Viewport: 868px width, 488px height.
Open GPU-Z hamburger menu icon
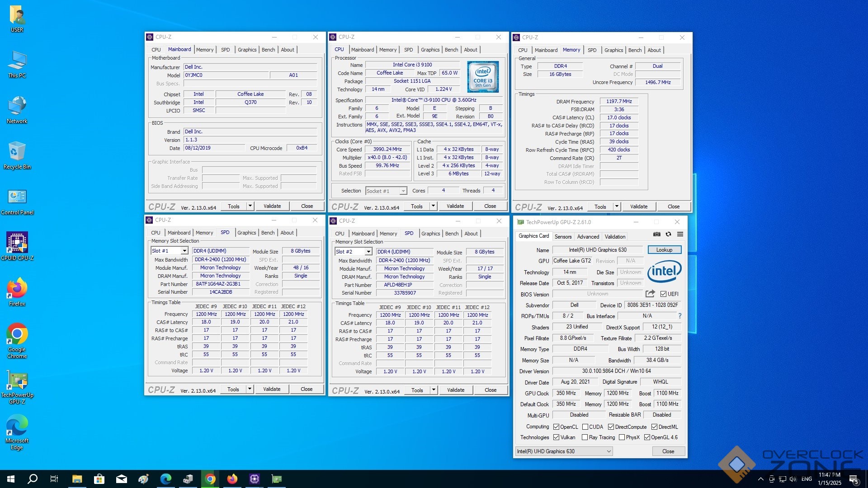pyautogui.click(x=680, y=234)
